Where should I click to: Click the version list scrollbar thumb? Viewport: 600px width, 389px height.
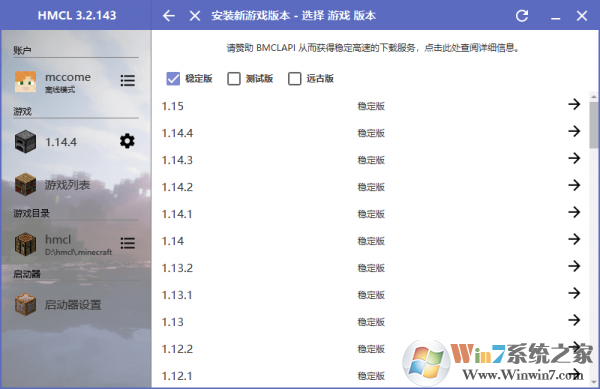[x=593, y=125]
